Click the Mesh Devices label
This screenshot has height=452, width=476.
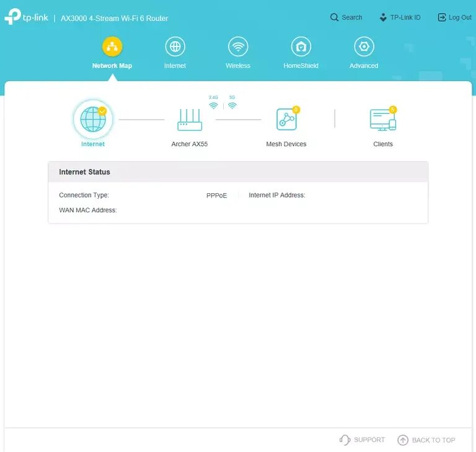[286, 144]
